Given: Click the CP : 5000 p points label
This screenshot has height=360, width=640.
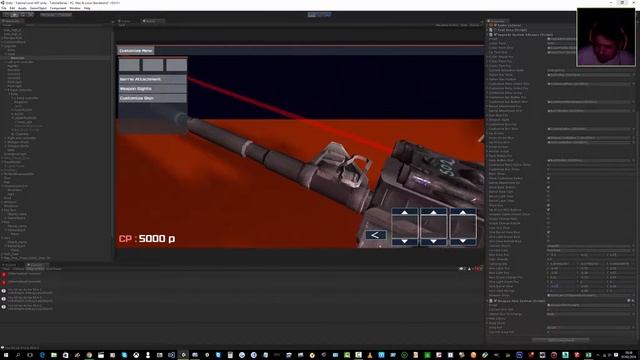Looking at the screenshot, I should pyautogui.click(x=147, y=239).
